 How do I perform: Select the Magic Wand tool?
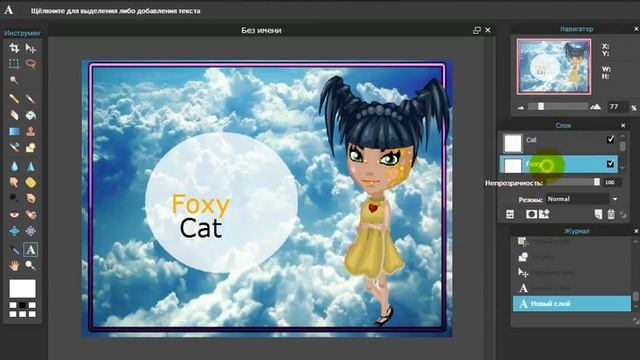[14, 80]
